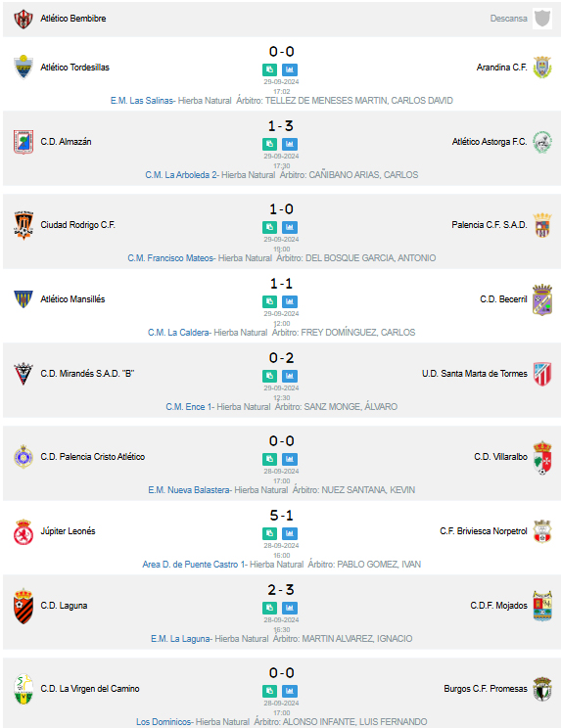Screen dimensions: 561x728
Task: Click the Los Dominicos venue link
Action: click(x=163, y=721)
